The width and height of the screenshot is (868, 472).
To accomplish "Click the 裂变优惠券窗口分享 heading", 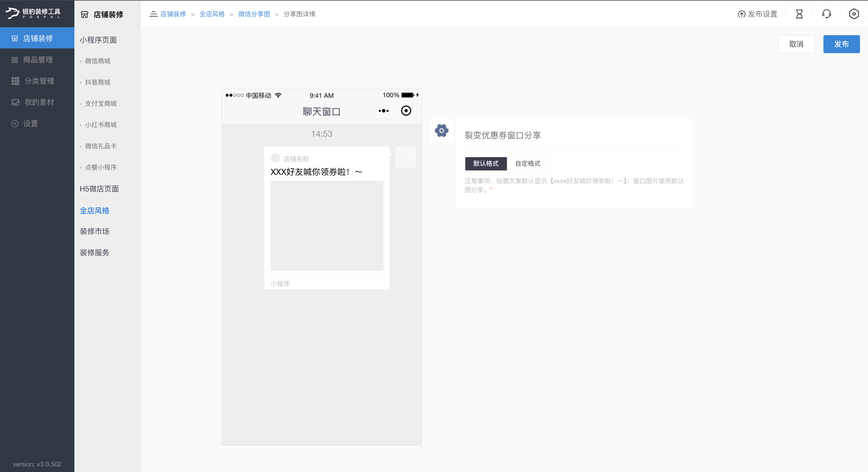I will 503,135.
